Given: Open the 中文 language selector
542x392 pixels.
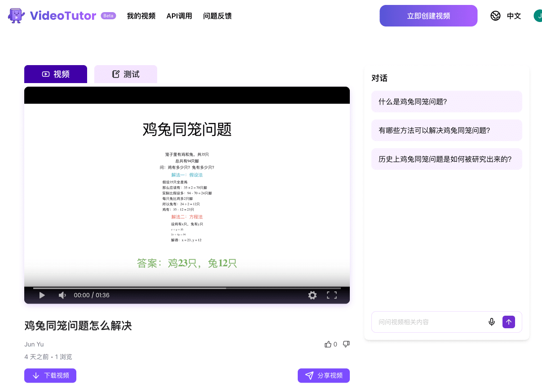Looking at the screenshot, I should pyautogui.click(x=514, y=15).
